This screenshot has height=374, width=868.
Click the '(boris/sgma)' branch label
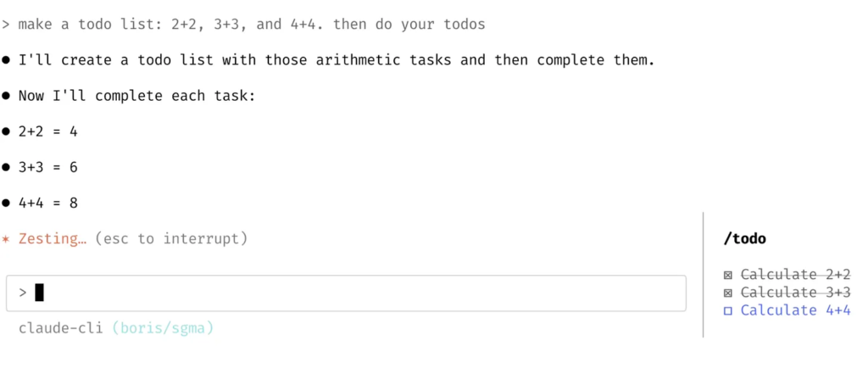point(163,327)
